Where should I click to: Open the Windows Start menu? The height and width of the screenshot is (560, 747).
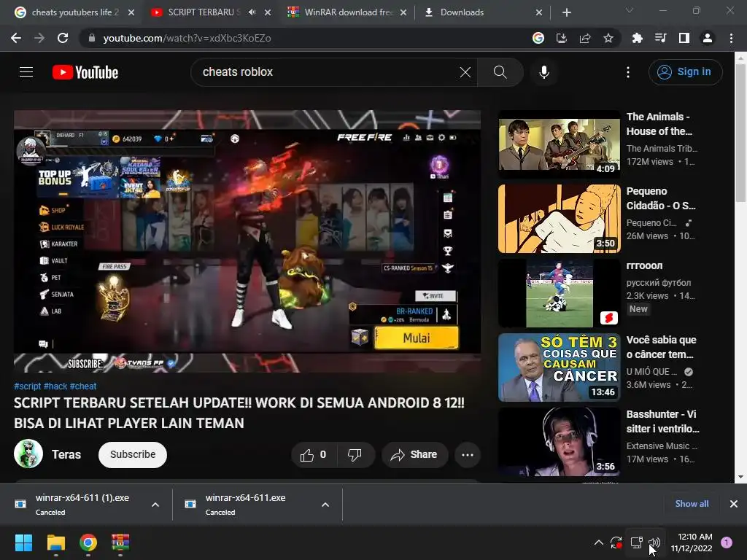click(x=23, y=542)
